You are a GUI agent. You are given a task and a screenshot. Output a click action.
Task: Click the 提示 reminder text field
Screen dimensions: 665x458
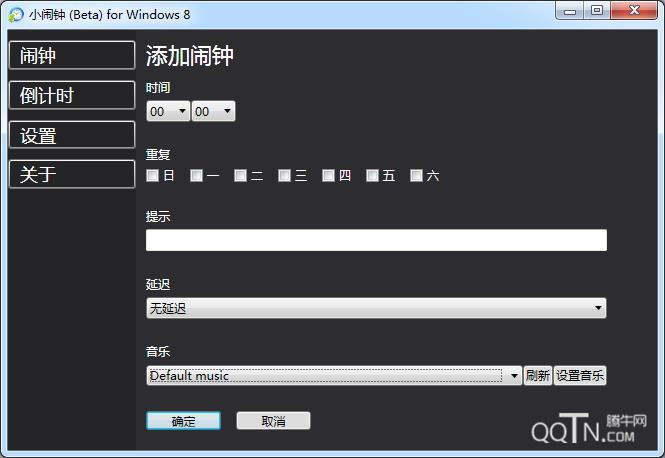click(376, 240)
